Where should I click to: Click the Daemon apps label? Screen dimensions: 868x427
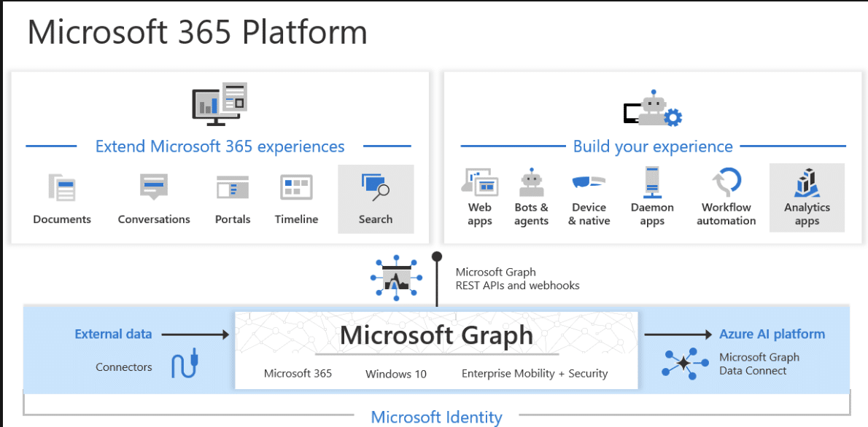point(652,214)
